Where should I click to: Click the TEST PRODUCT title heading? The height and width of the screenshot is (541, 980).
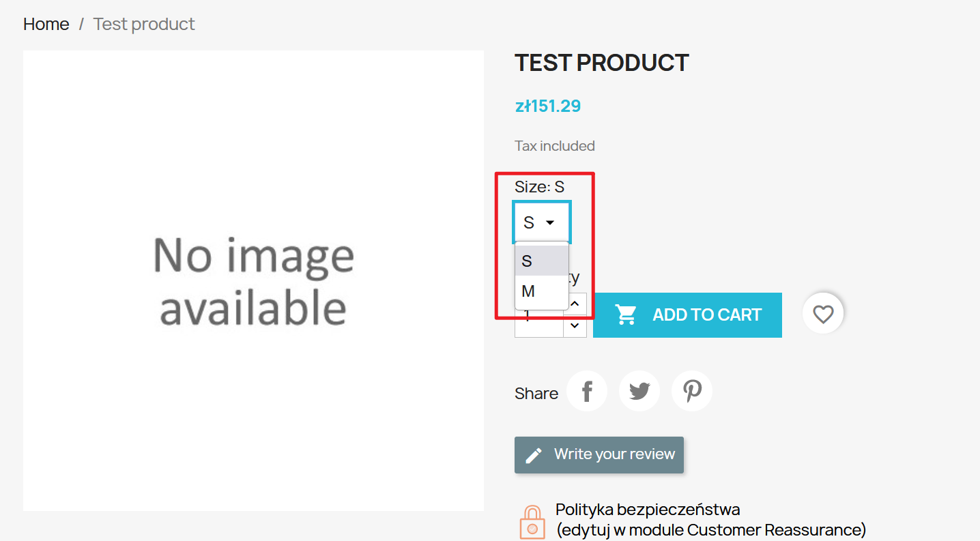coord(601,63)
